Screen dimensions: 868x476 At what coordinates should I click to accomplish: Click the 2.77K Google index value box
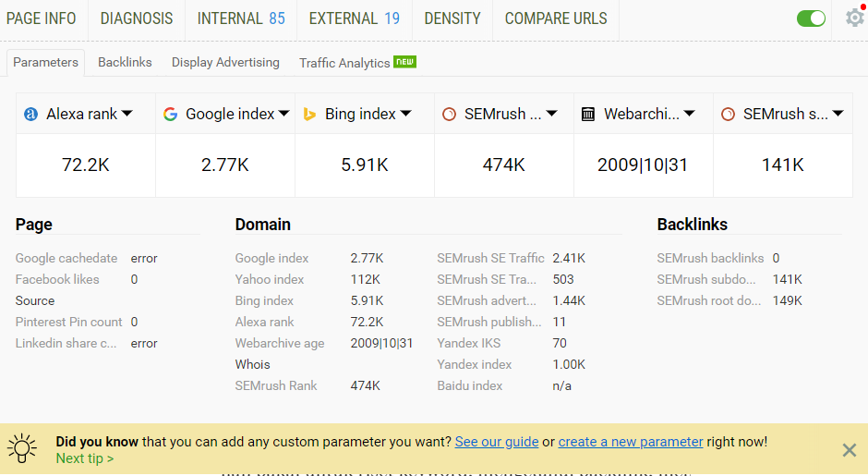(x=225, y=165)
